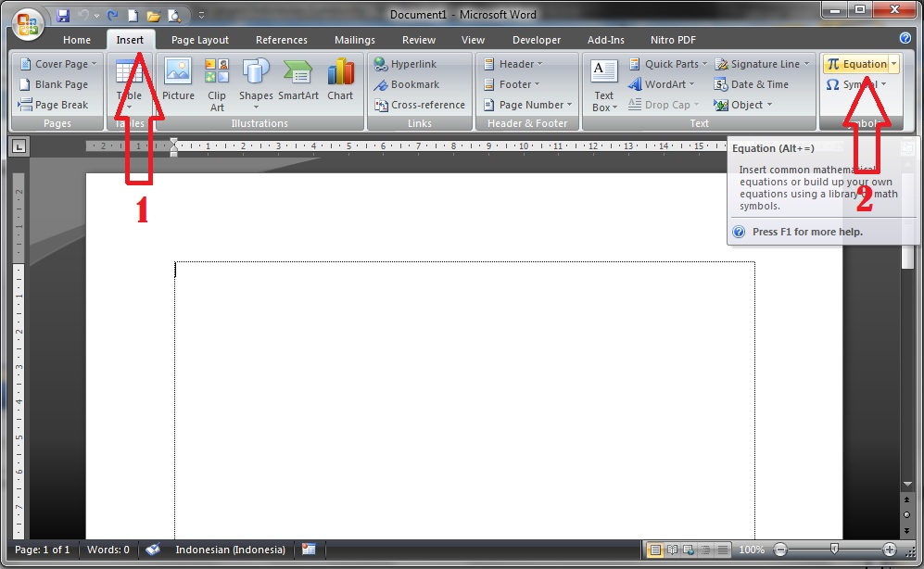Switch to Full Screen Reading view
The image size is (924, 569).
(x=672, y=550)
